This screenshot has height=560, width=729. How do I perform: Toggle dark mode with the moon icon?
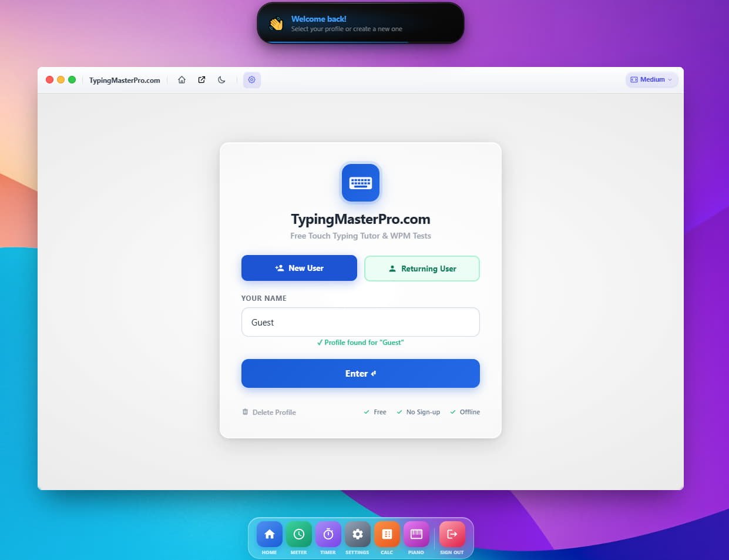click(221, 80)
